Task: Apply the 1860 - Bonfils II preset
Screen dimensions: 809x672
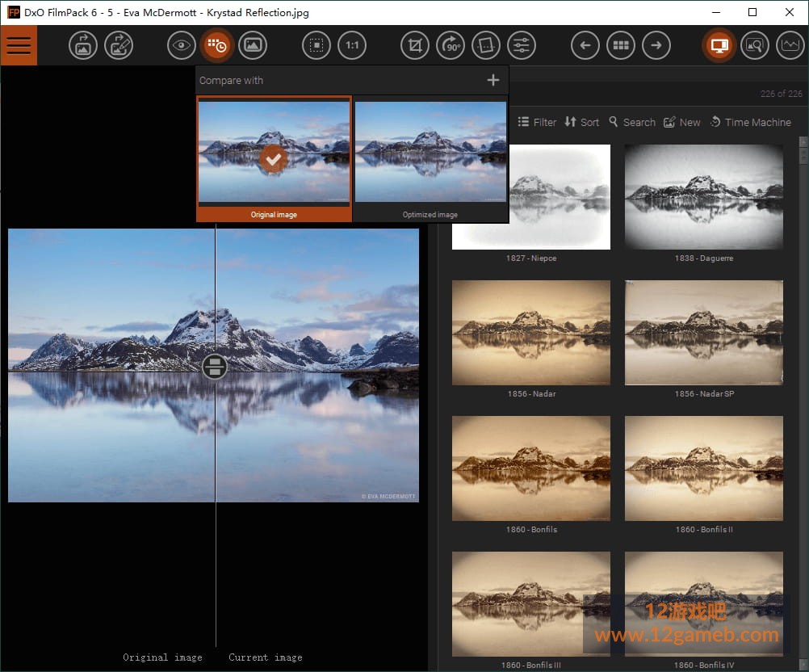Action: click(x=704, y=475)
